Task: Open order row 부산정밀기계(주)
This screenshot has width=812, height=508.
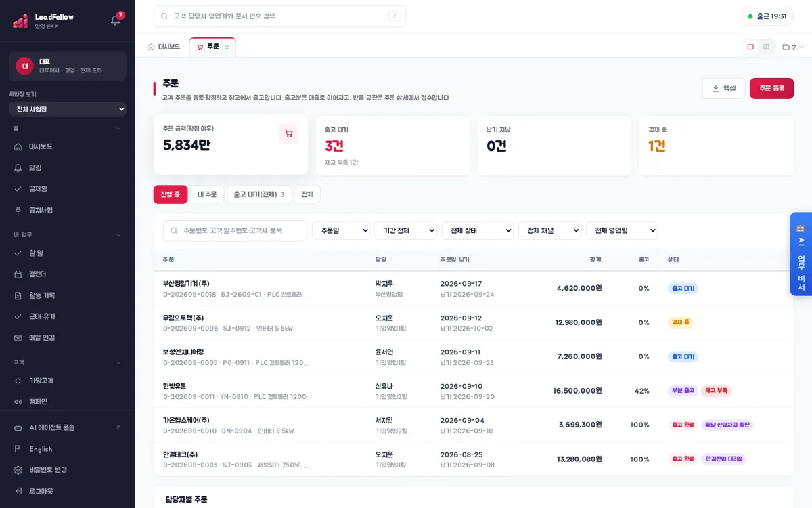Action: click(x=473, y=289)
